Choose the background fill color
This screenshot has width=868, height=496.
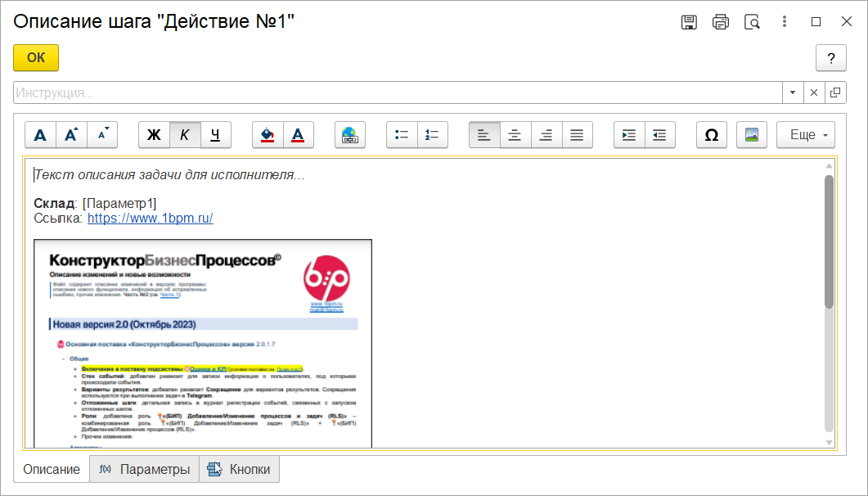[x=268, y=135]
